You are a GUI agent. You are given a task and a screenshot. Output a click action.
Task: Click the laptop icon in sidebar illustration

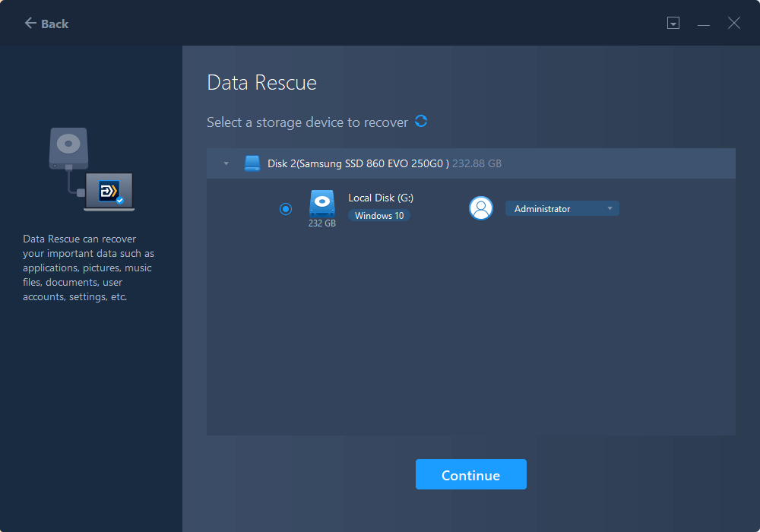click(x=109, y=192)
